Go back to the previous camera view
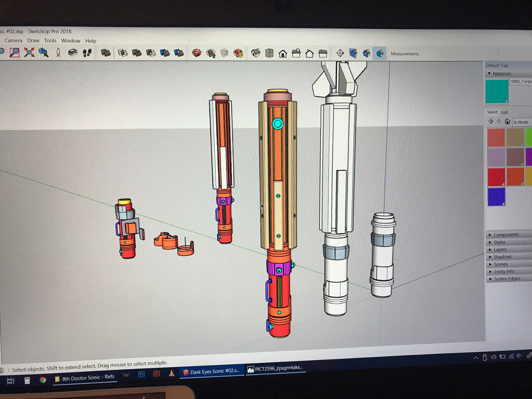The image size is (532, 399). click(43, 53)
